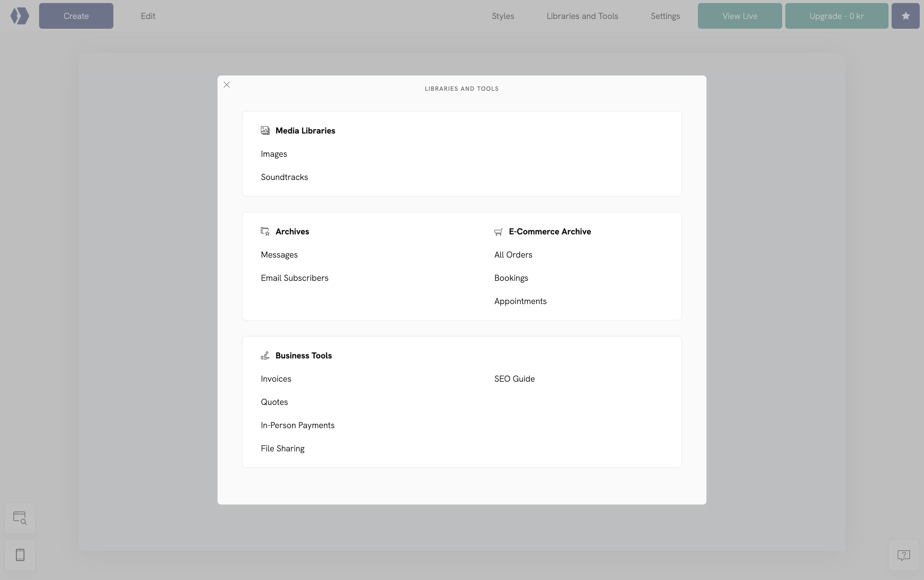Open the All Orders archive

[x=513, y=255]
